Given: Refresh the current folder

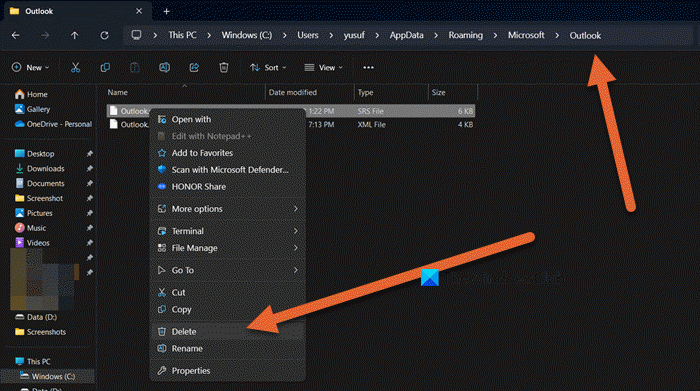Looking at the screenshot, I should click(104, 35).
